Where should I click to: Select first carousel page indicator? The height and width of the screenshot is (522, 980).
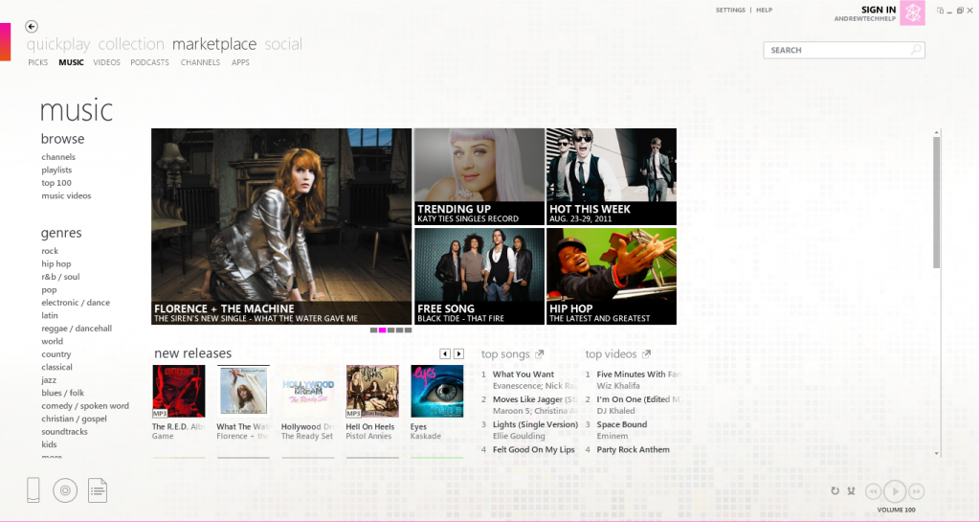click(374, 330)
